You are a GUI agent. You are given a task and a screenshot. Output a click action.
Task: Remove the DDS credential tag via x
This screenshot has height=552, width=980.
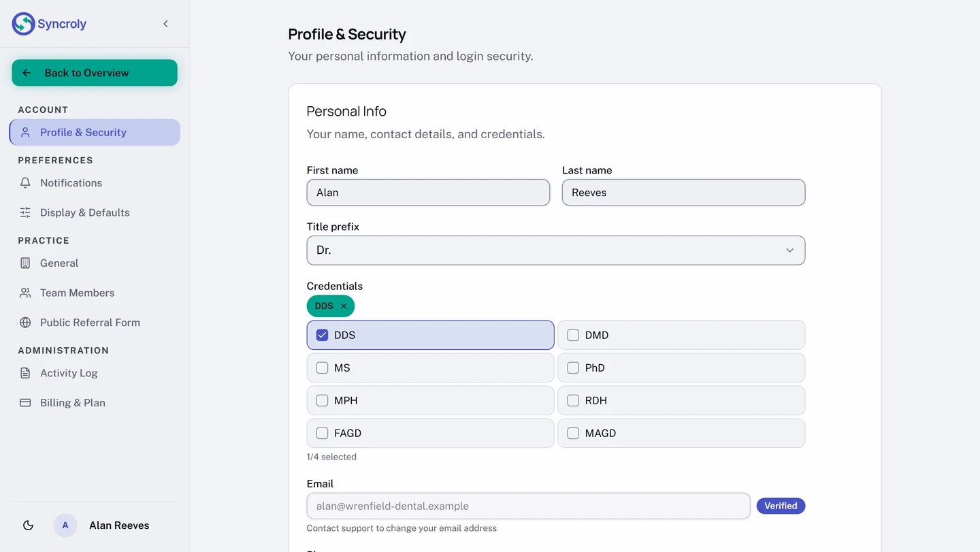(344, 306)
